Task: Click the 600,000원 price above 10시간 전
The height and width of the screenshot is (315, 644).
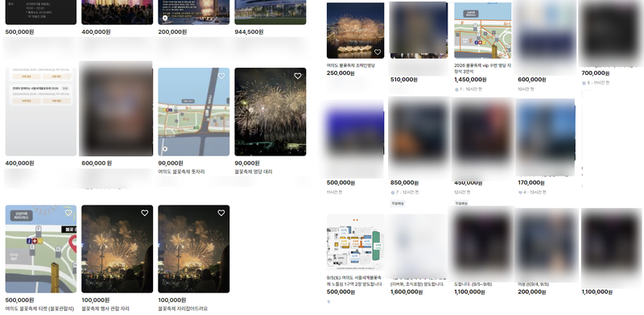Action: [532, 80]
